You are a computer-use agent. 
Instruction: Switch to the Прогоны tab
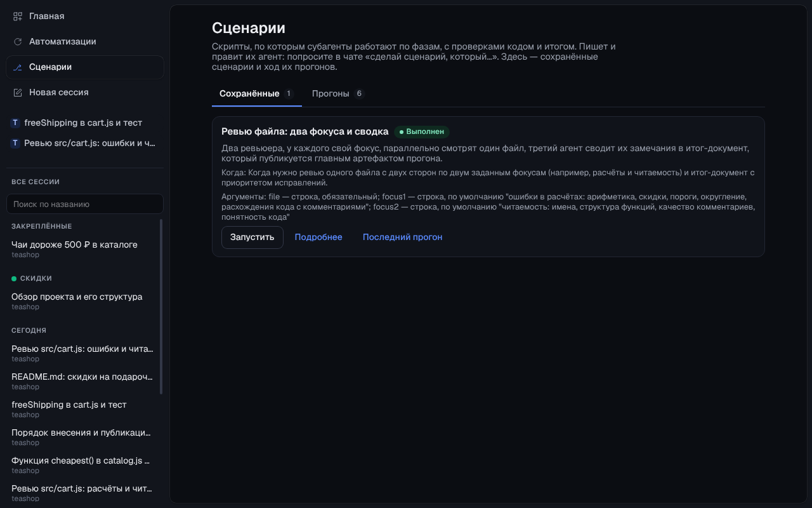pos(339,93)
